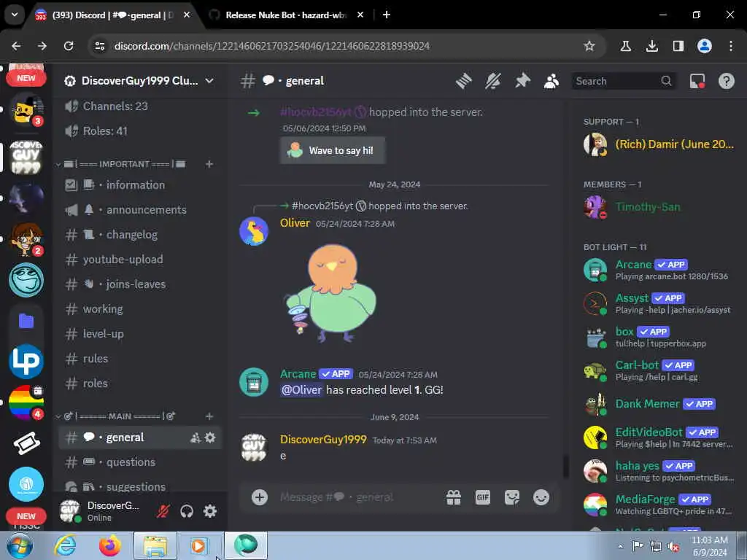Toggle deafen headphones icon

click(187, 511)
